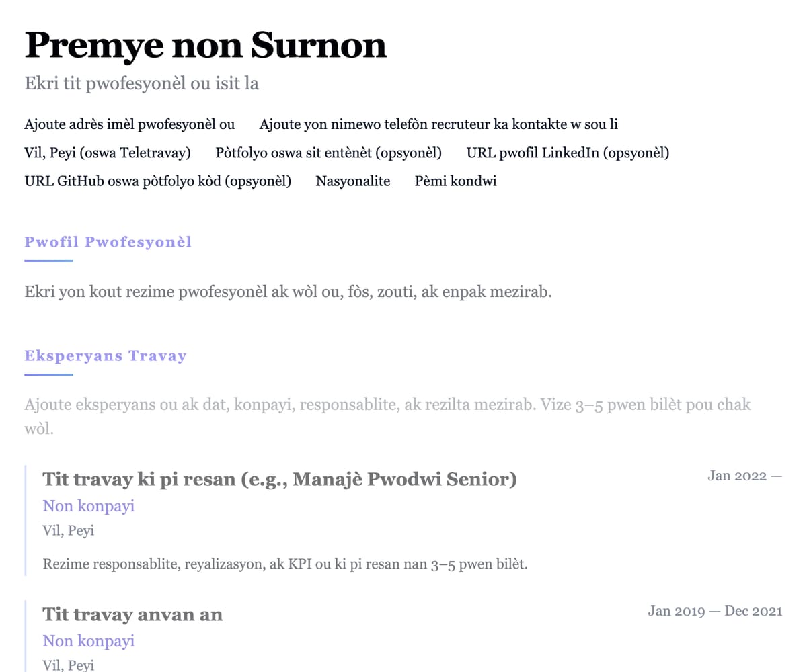Click the portfolio or website field
The height and width of the screenshot is (672, 807).
point(328,153)
